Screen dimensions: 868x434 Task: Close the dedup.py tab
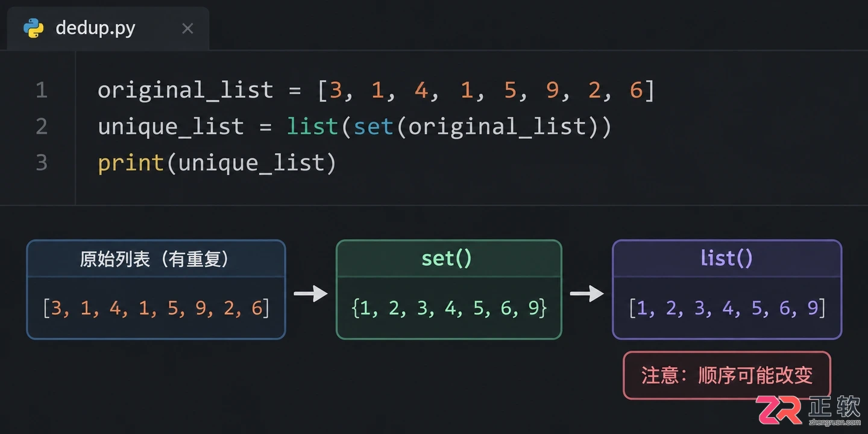click(x=187, y=28)
